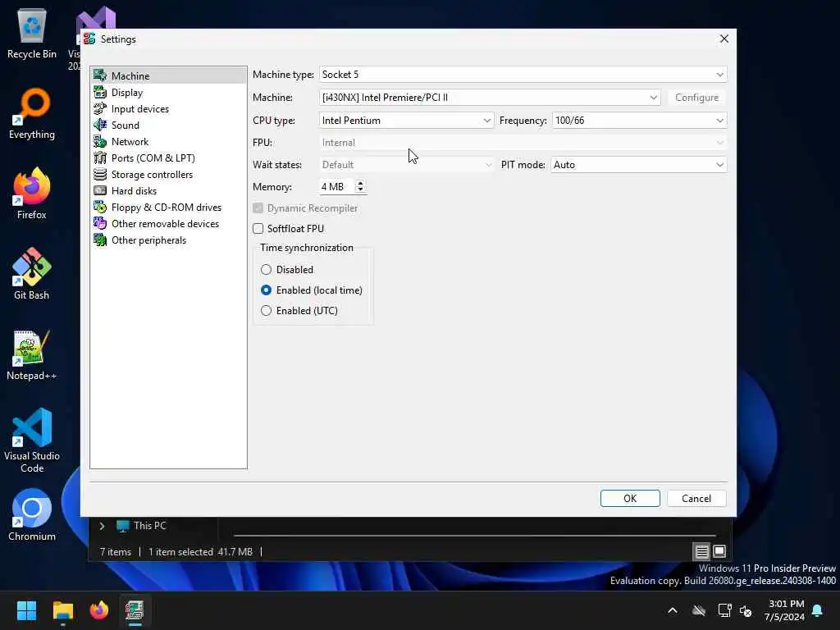Click the Other peripherals icon
840x630 pixels.
point(99,240)
